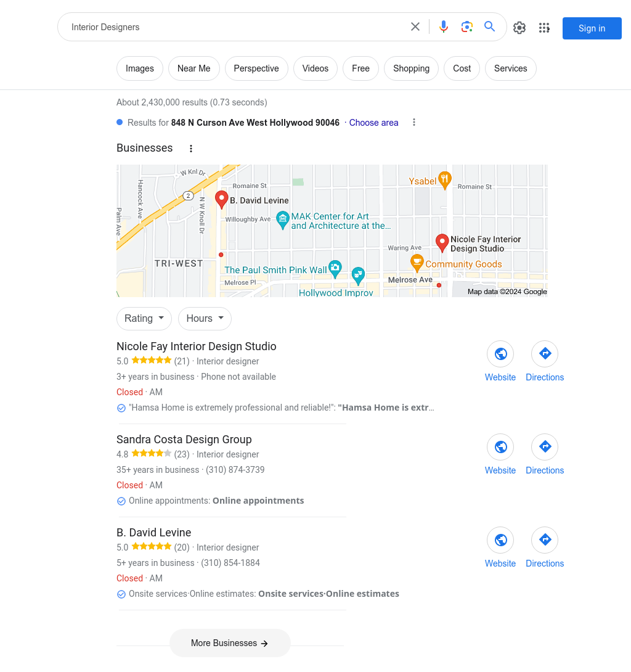Click the B. David Levine map pin
631x672 pixels.
coord(221,200)
